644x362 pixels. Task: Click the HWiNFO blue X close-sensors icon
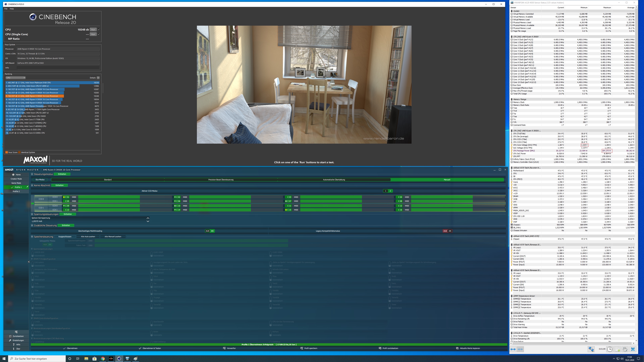(633, 349)
